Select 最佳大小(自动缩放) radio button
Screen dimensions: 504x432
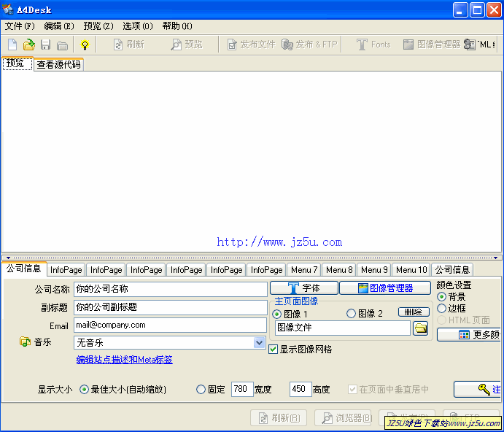(x=84, y=390)
